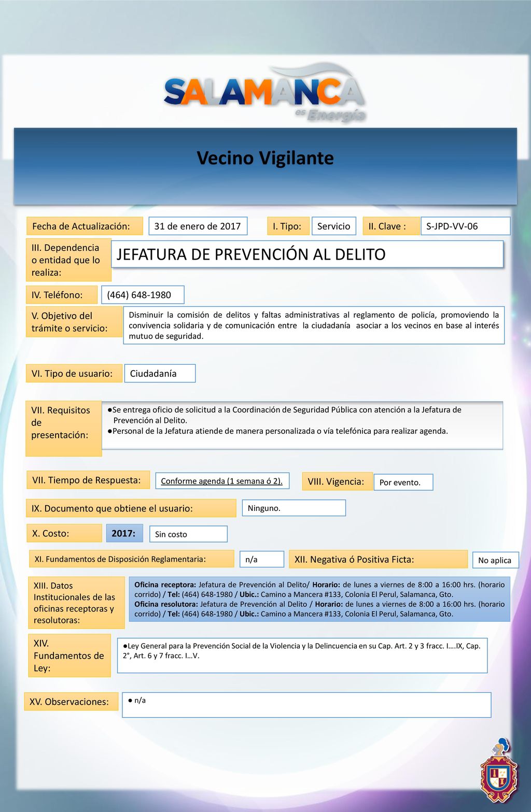This screenshot has height=812, width=531.
Task: Click the IX. Documento que obtiene label
Action: (131, 508)
